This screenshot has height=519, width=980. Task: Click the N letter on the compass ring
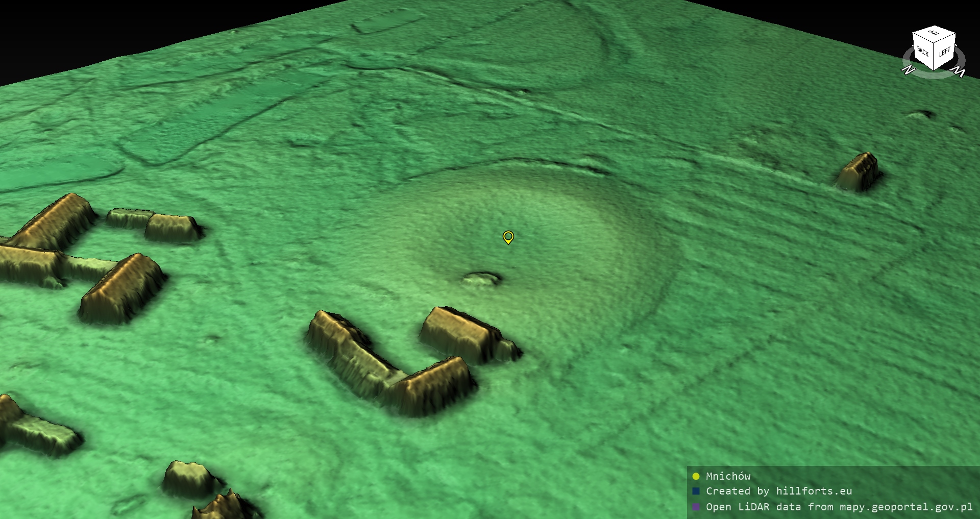pyautogui.click(x=908, y=70)
